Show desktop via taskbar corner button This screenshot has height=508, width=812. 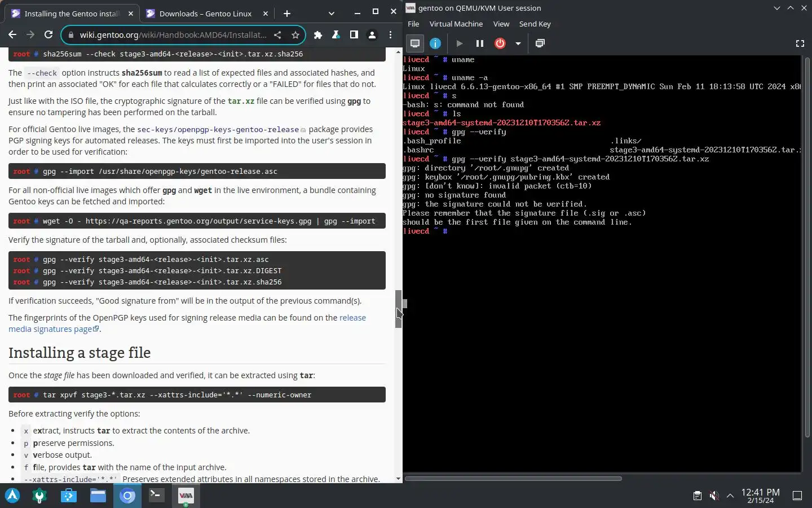[797, 496]
